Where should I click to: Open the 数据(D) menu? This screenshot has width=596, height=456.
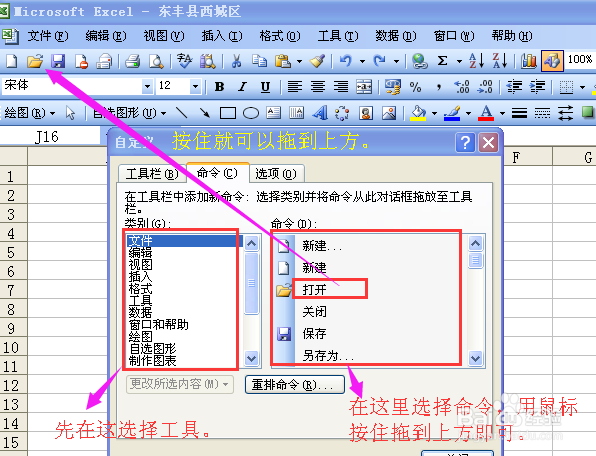396,36
